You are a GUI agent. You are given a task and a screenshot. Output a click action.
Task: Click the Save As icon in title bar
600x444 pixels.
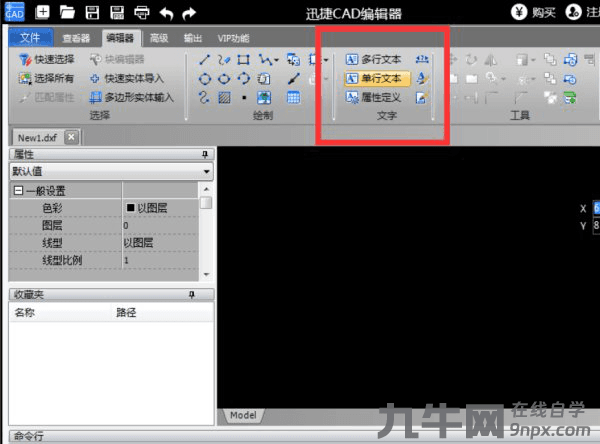117,13
